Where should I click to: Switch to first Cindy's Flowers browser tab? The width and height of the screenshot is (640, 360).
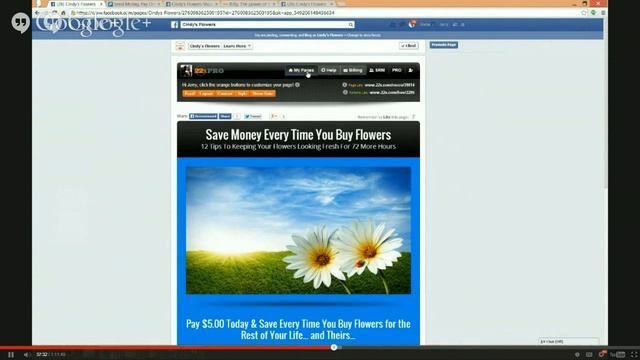click(76, 4)
